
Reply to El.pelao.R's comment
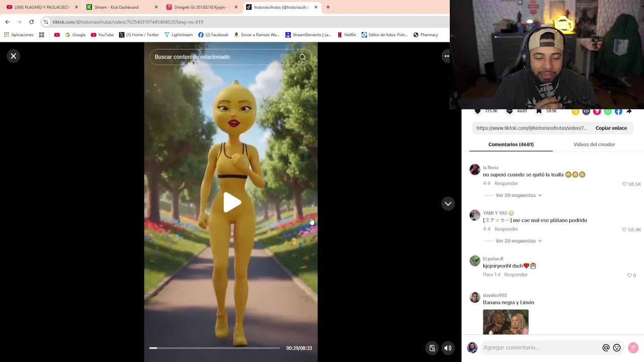516,275
